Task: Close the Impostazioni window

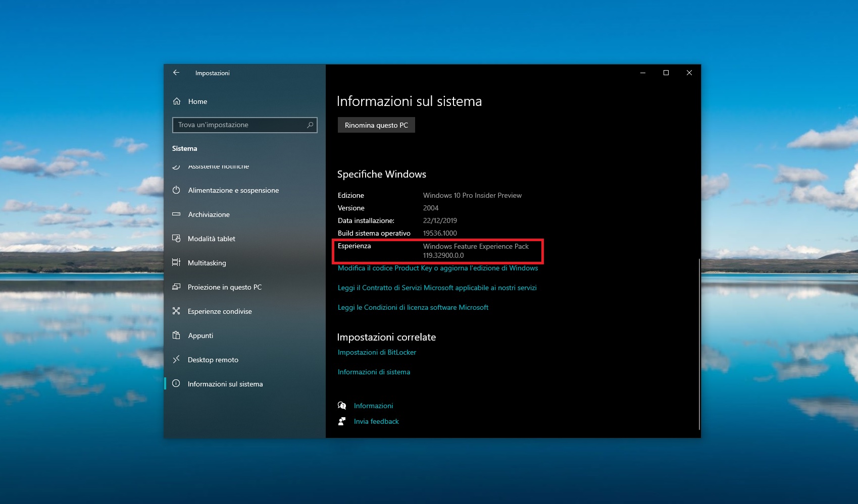Action: tap(689, 73)
